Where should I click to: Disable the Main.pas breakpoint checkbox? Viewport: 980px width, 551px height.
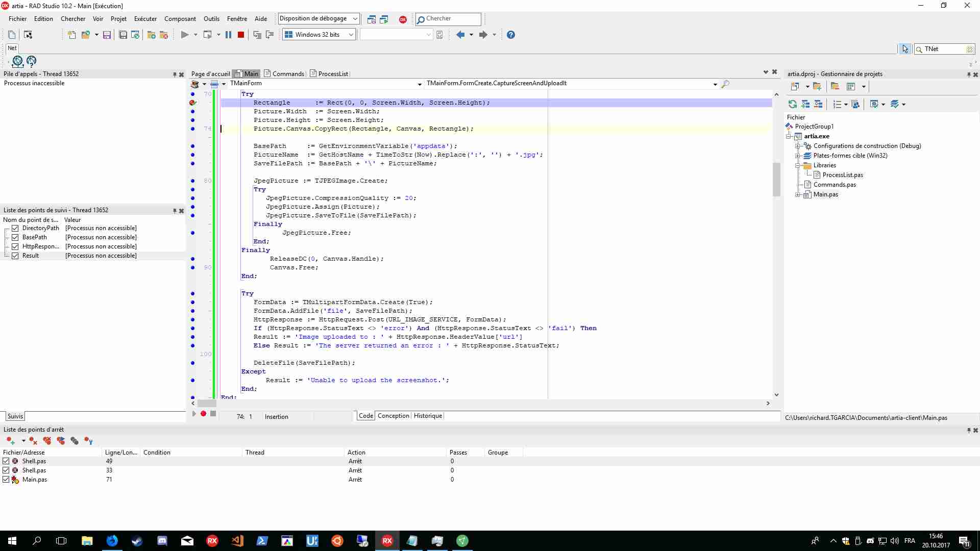(6, 480)
